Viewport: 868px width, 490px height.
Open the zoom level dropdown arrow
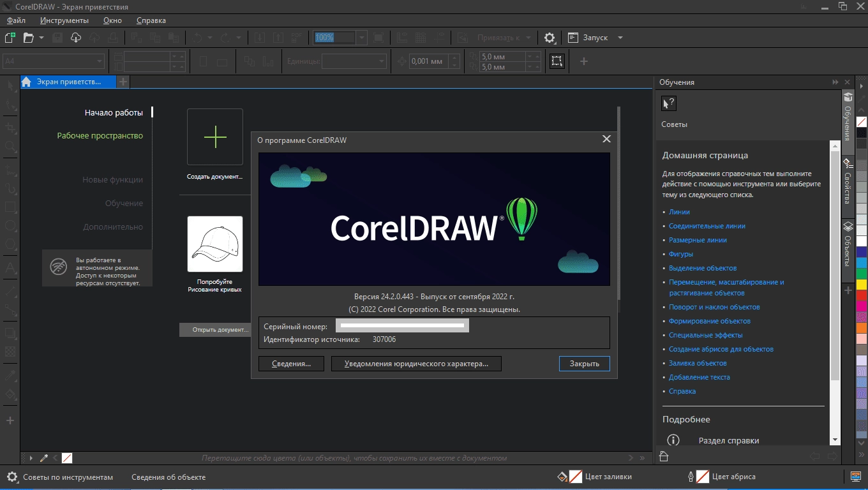coord(362,38)
